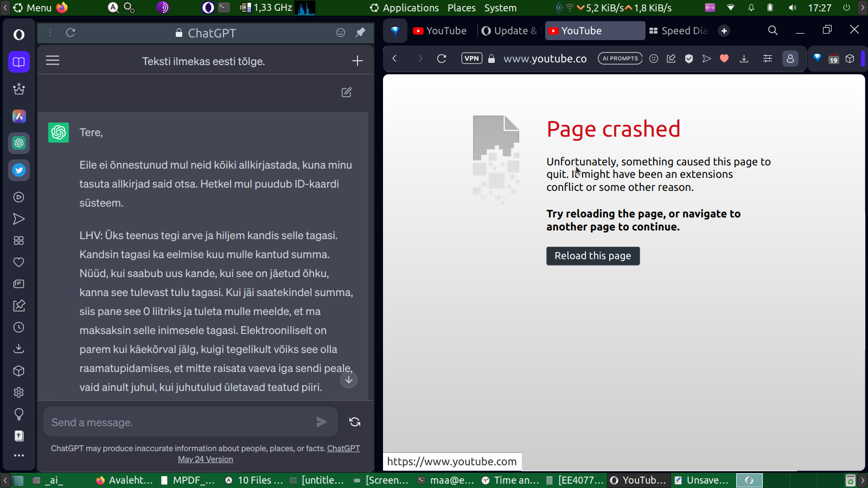The width and height of the screenshot is (868, 488).
Task: Open the Menu in the top panel
Action: (x=33, y=8)
